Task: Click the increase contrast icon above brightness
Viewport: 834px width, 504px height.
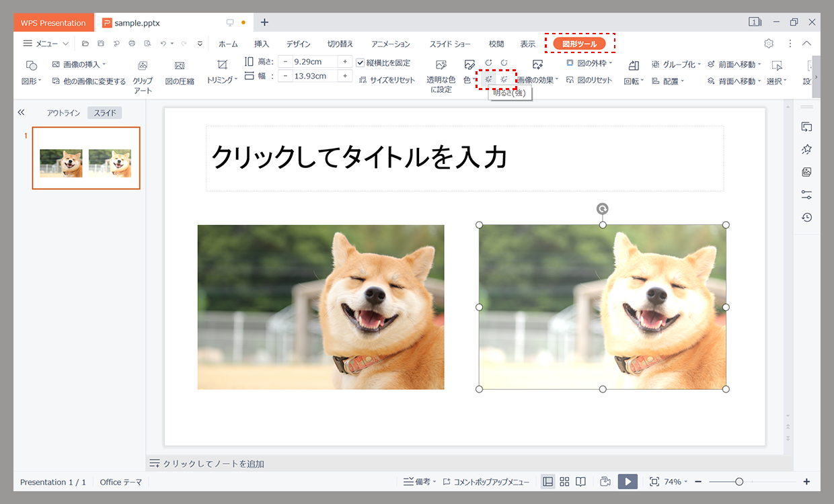Action: click(488, 62)
